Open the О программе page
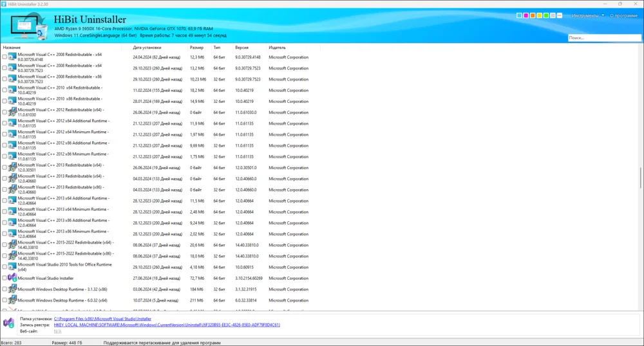The width and height of the screenshot is (644, 346). (x=623, y=15)
